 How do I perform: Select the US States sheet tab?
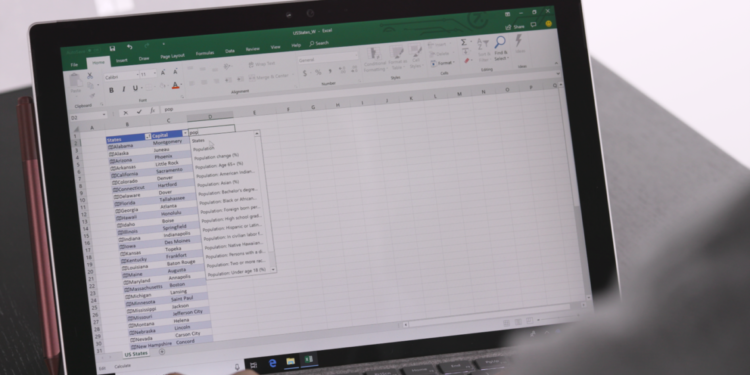pos(136,353)
